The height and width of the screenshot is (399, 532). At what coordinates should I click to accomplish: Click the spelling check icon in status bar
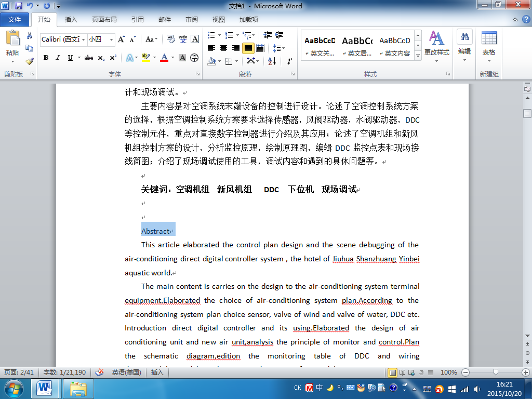click(99, 373)
